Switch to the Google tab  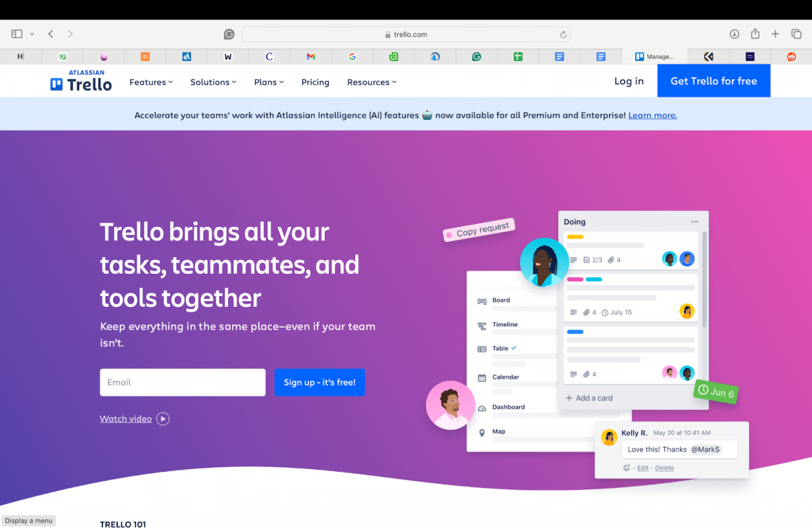click(352, 57)
